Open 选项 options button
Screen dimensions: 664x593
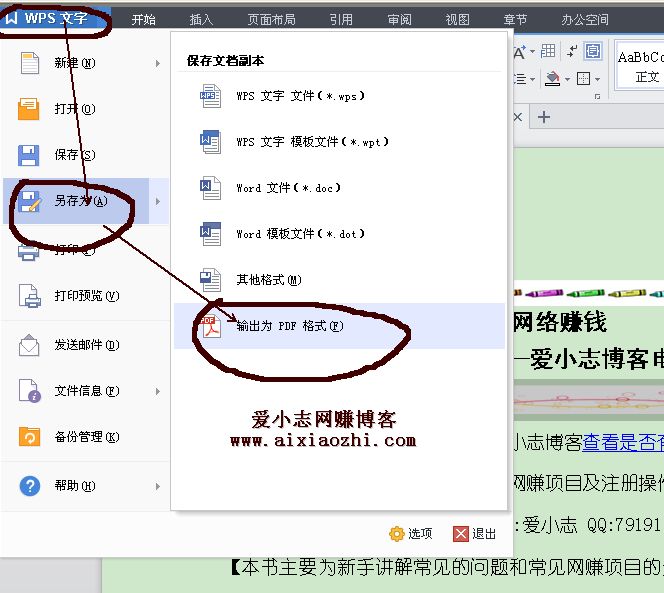click(410, 533)
